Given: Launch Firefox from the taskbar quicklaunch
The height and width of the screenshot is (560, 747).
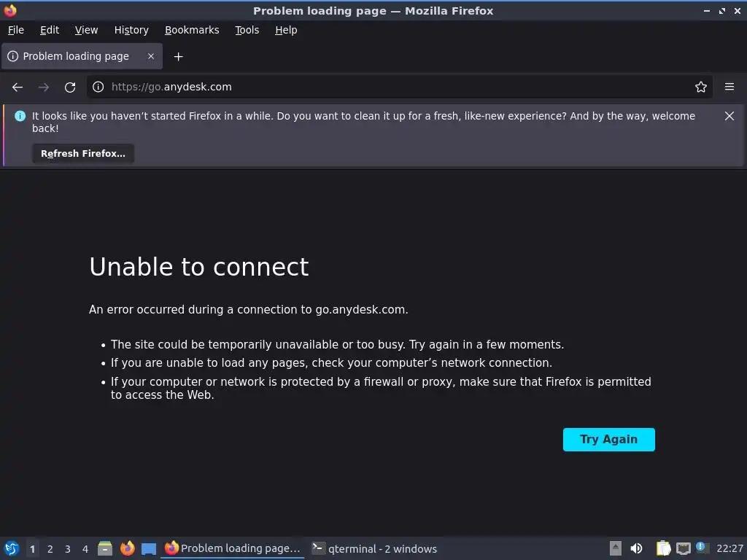Looking at the screenshot, I should pos(127,548).
